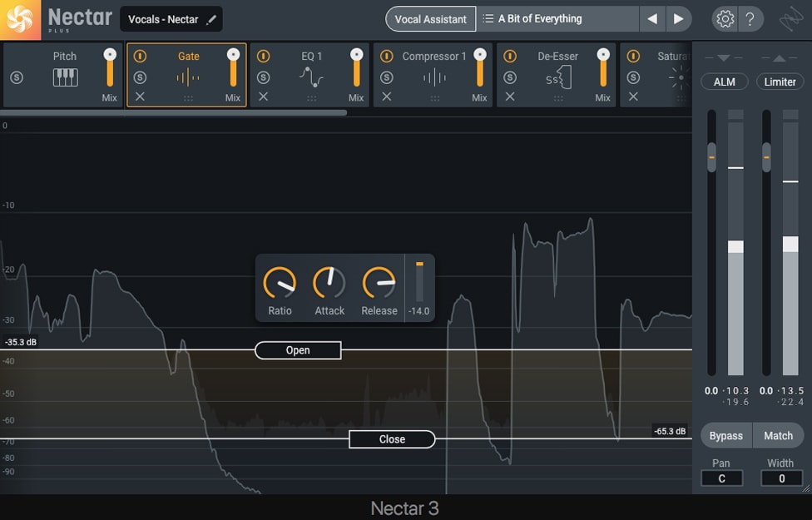Load the next preset

678,19
